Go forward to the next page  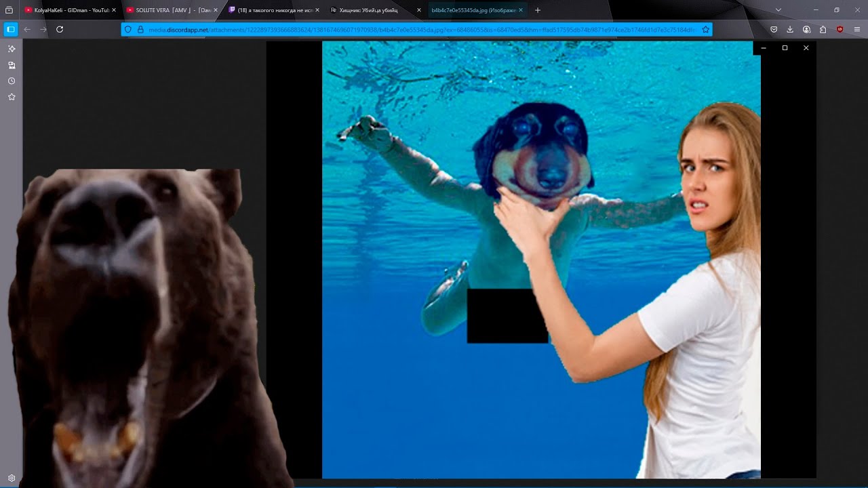click(x=43, y=29)
